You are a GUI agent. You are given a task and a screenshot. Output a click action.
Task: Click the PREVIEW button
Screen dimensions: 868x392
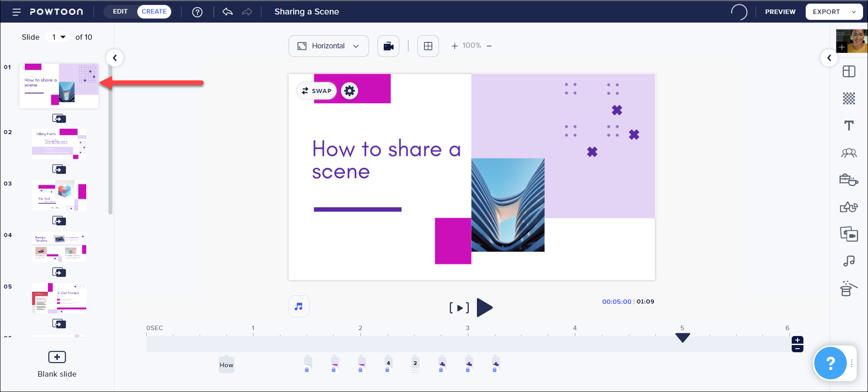click(780, 12)
